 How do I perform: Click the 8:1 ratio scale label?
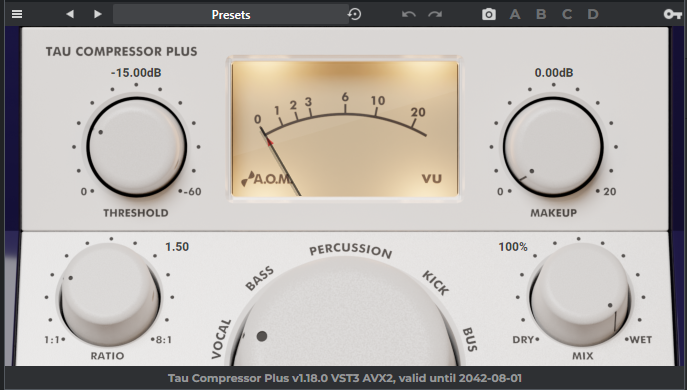point(163,340)
